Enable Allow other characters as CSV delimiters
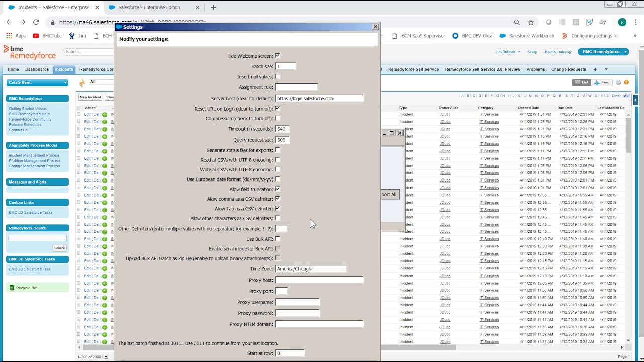The width and height of the screenshot is (644, 362). pyautogui.click(x=278, y=218)
